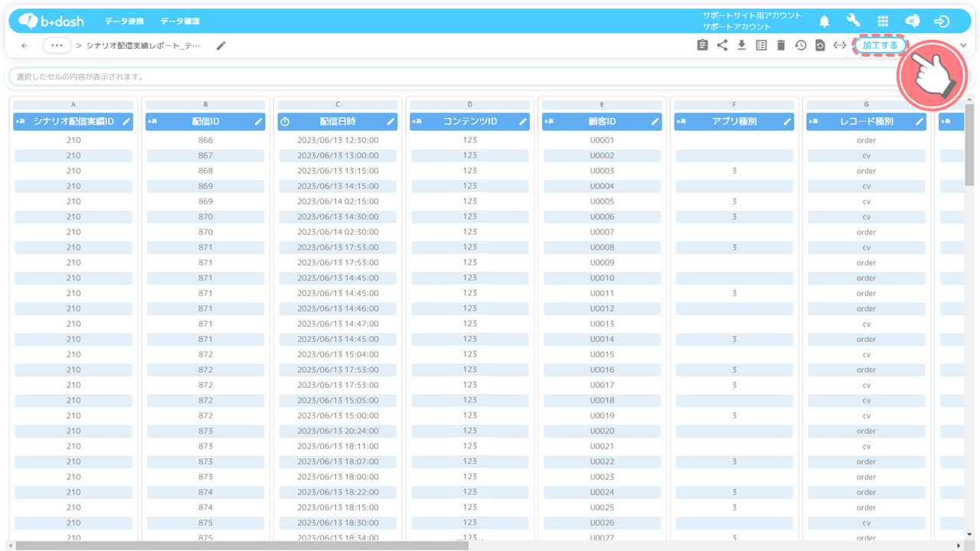Click the share icon
Image resolution: width=980 pixels, height=551 pixels.
pos(722,45)
